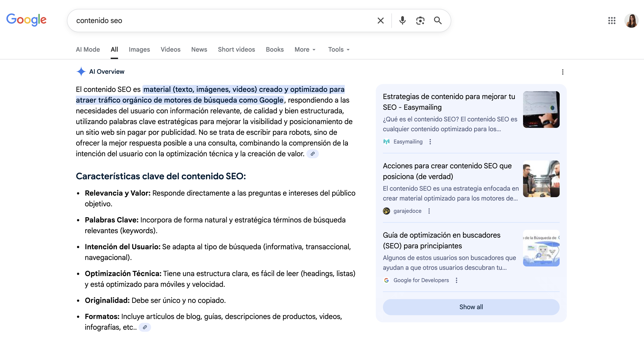Start voice search with the microphone icon
Viewport: 644px width, 342px height.
[402, 21]
